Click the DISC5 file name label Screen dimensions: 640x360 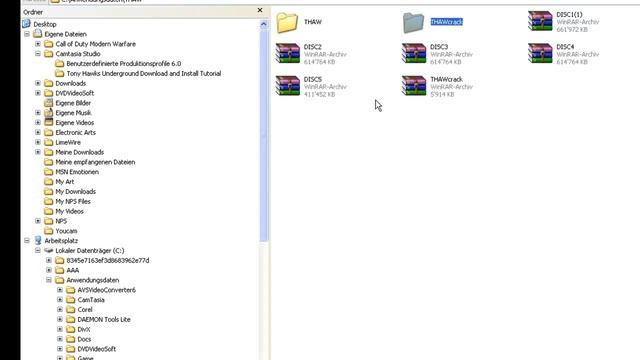313,79
